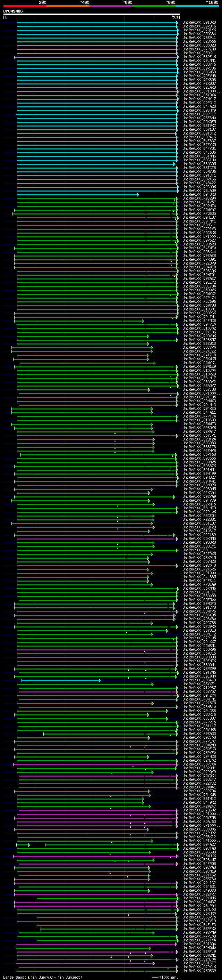Click label UniRef100_O81117
Image resolution: width=222 pixels, height=980 pixels.
click(x=199, y=726)
